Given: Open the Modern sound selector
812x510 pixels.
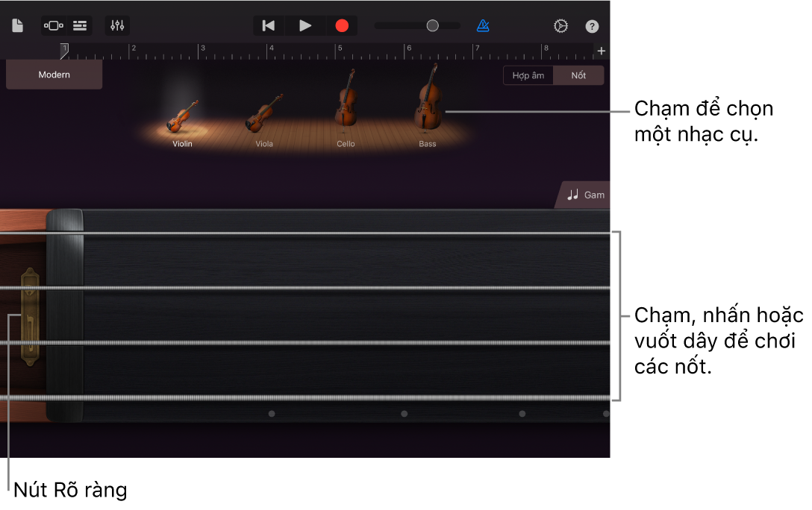Looking at the screenshot, I should pos(54,75).
